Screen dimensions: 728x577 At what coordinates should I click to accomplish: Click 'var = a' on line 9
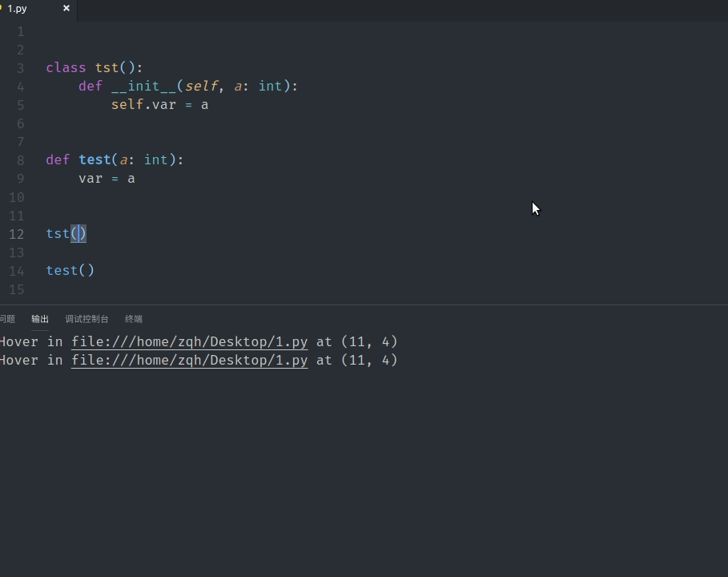107,179
